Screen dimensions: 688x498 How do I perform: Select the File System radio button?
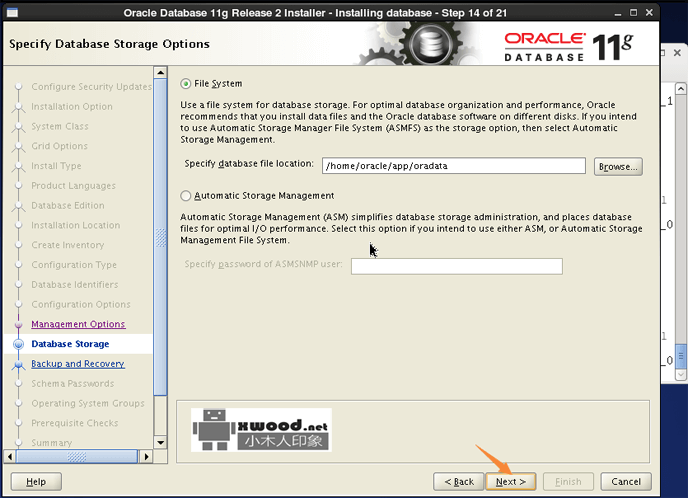(x=185, y=83)
